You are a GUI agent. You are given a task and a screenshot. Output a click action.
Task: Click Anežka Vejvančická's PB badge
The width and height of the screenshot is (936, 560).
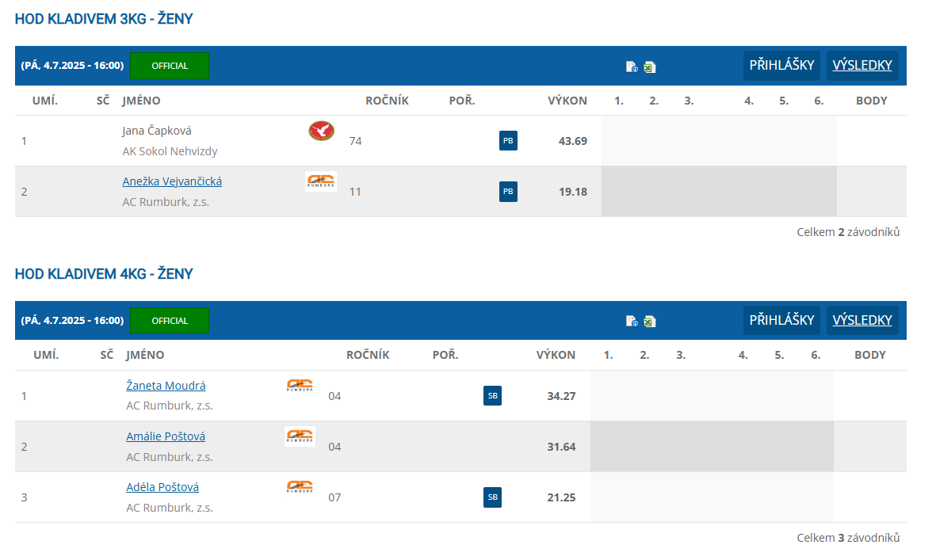508,192
